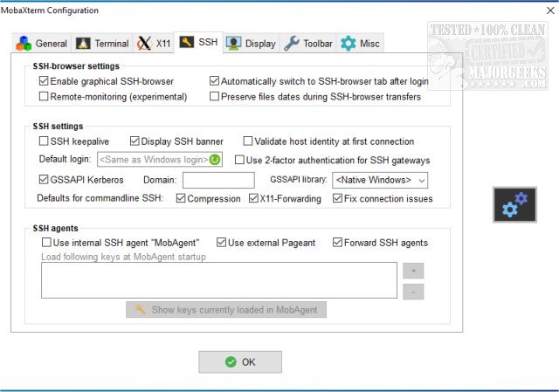Toggle Fix connection issues checkbox
This screenshot has height=392, width=559.
point(337,198)
